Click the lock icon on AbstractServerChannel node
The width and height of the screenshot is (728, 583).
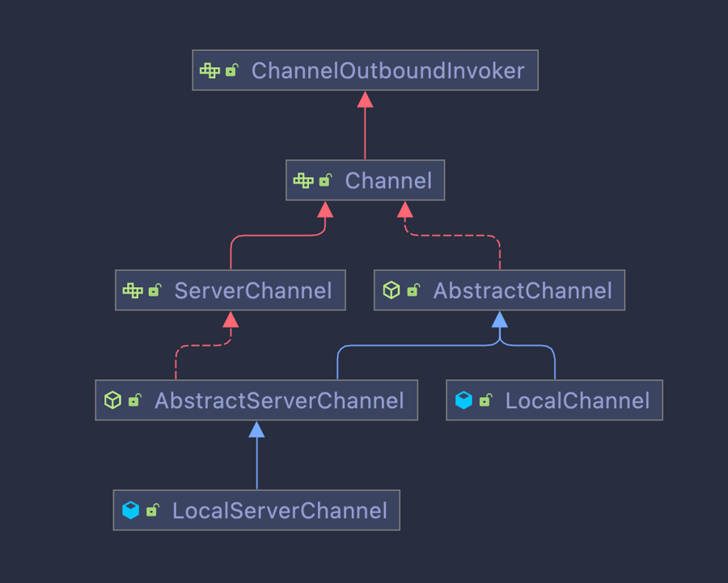[135, 400]
